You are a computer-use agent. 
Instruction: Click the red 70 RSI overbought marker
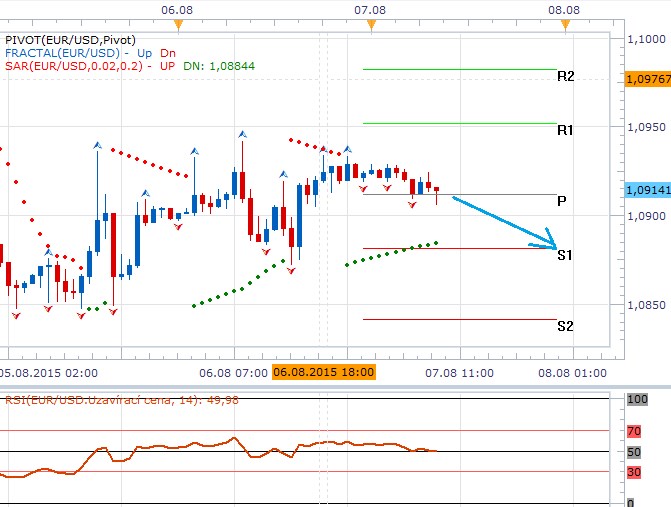[632, 431]
